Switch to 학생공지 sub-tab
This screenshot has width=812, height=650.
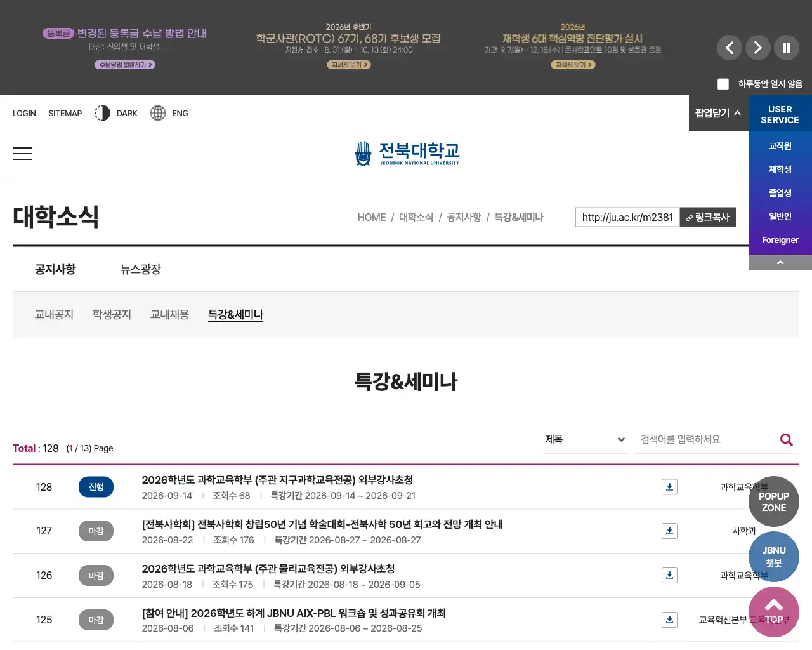[112, 314]
